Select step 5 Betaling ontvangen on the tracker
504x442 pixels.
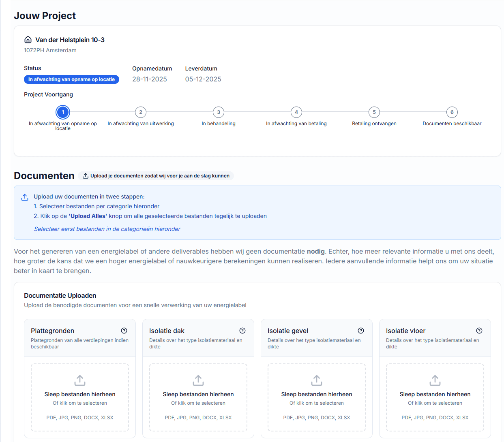point(374,112)
